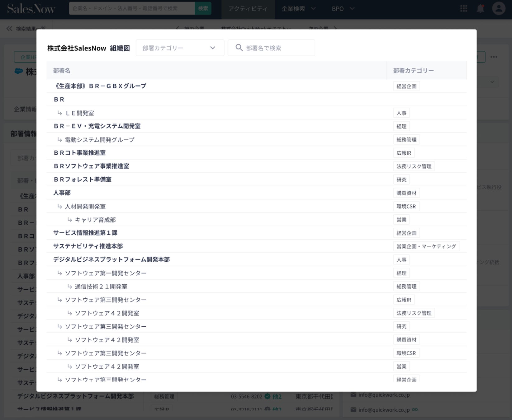This screenshot has height=420, width=512.
Task: Click the 営業企画・マーケティング category tag
Action: pos(426,246)
